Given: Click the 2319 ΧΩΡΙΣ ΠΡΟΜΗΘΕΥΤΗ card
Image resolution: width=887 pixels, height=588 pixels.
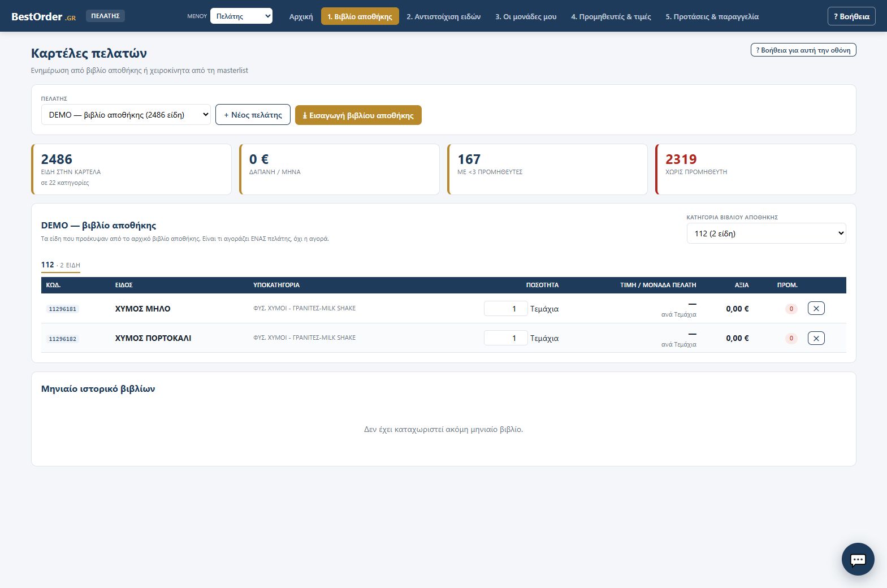Looking at the screenshot, I should [756, 169].
